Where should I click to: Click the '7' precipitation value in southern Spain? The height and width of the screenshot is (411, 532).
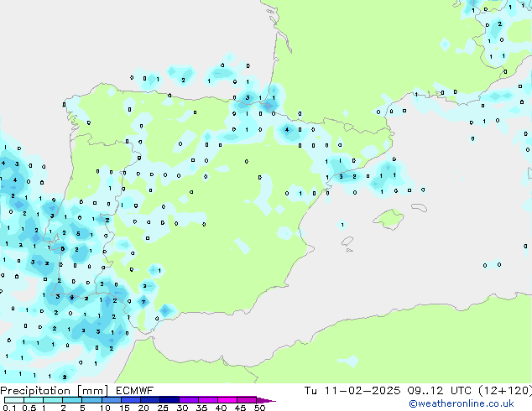coord(143,302)
